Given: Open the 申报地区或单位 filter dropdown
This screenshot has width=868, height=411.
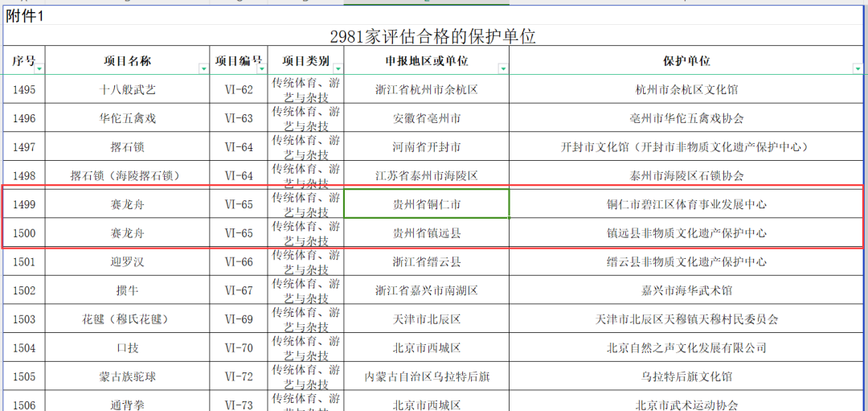Looking at the screenshot, I should 503,69.
